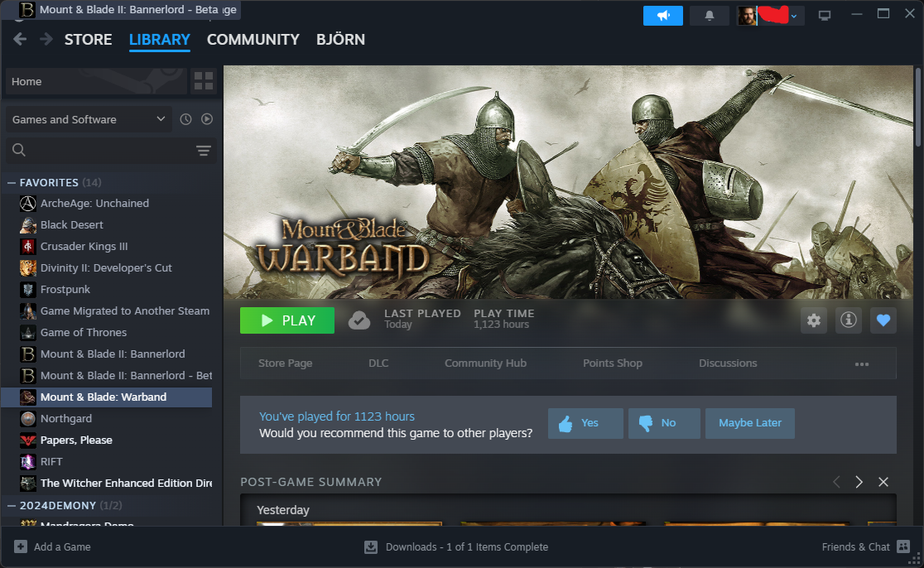Open notifications bell icon
This screenshot has width=924, height=568.
tap(709, 16)
